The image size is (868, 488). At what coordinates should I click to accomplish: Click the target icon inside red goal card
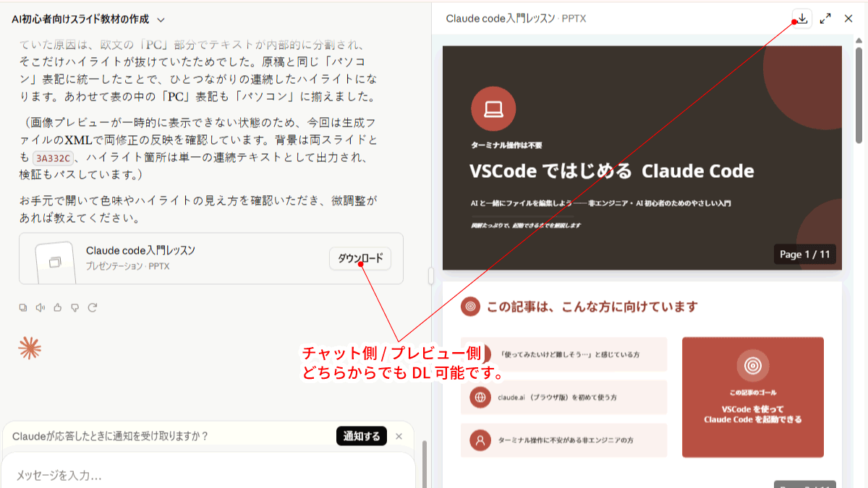click(753, 366)
